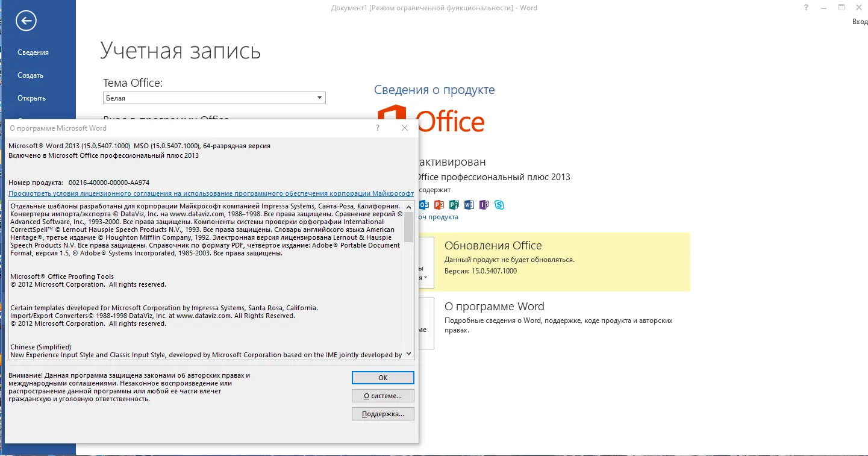The image size is (868, 456).
Task: Click the copyright warning 'Внимание!' paragraph
Action: (x=129, y=387)
